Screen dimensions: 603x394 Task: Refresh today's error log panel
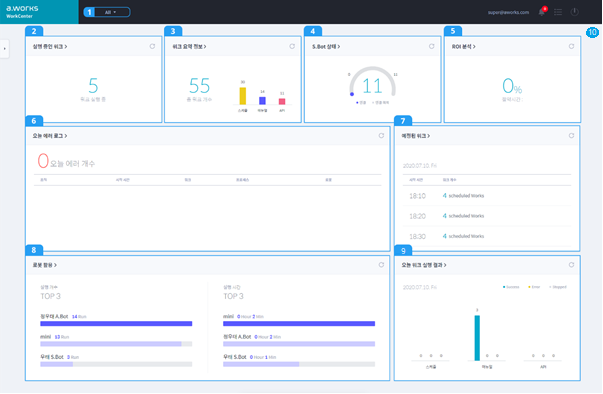pyautogui.click(x=381, y=135)
